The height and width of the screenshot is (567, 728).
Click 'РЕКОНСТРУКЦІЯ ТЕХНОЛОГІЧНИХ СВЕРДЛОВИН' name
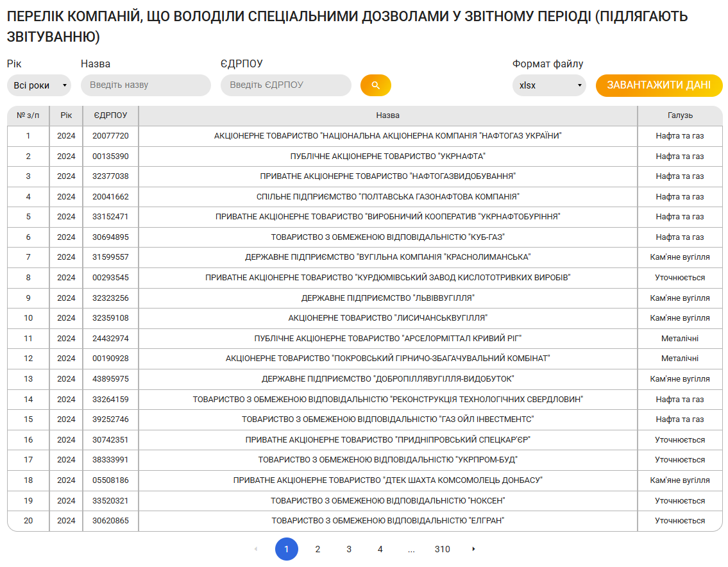click(387, 400)
